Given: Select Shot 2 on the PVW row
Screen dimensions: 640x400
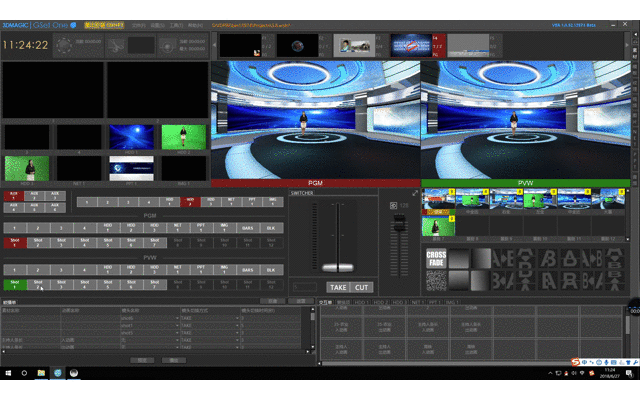Looking at the screenshot, I should (x=38, y=284).
